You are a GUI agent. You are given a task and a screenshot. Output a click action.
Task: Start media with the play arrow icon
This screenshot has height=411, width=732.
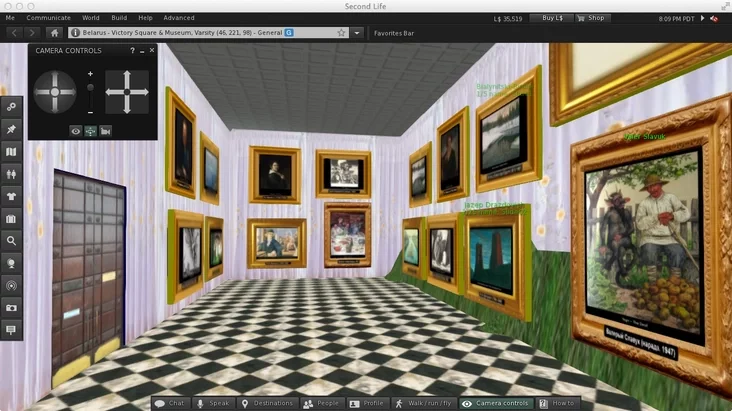(x=703, y=18)
